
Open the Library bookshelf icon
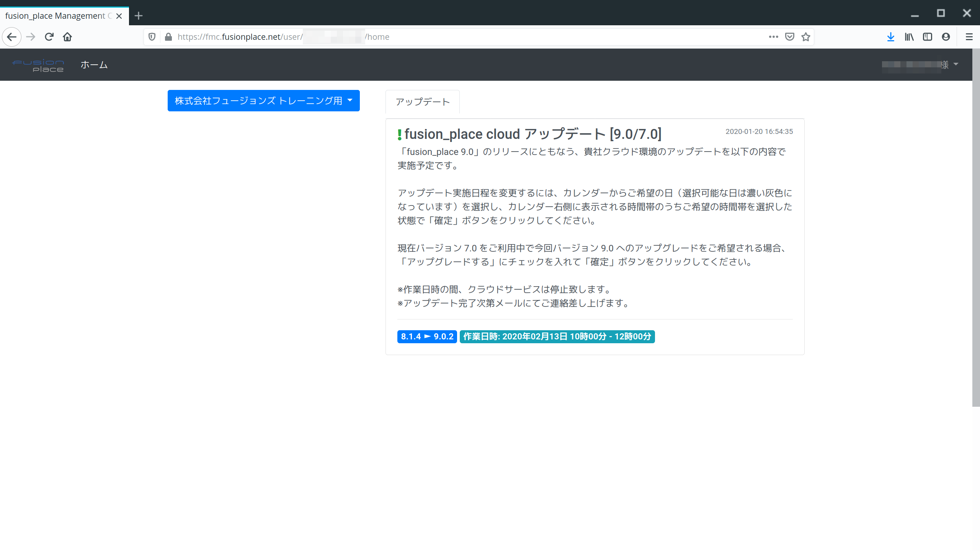909,37
